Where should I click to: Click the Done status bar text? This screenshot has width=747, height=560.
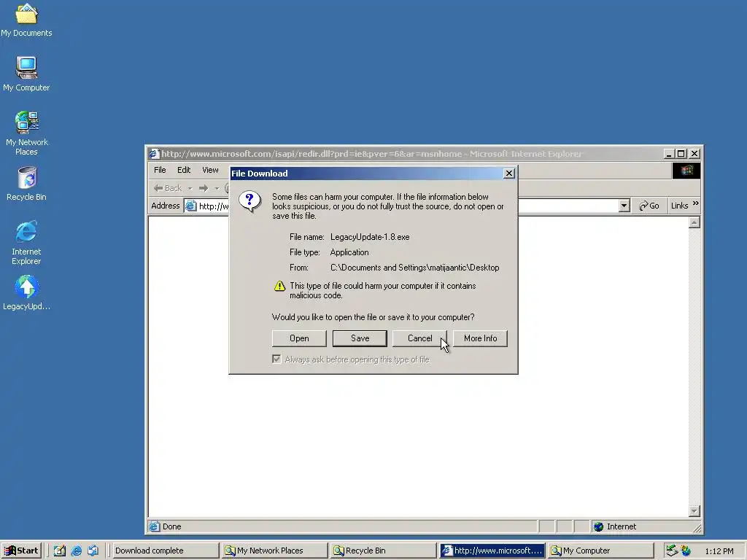point(171,526)
